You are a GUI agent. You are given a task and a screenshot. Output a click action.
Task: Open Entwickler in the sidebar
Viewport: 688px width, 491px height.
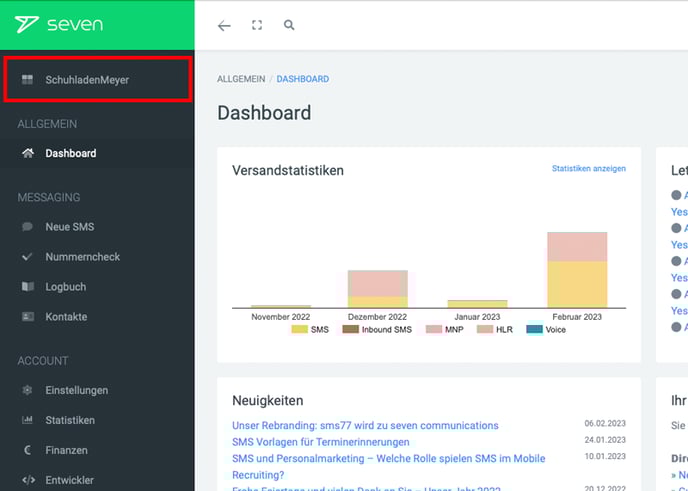click(x=97, y=480)
